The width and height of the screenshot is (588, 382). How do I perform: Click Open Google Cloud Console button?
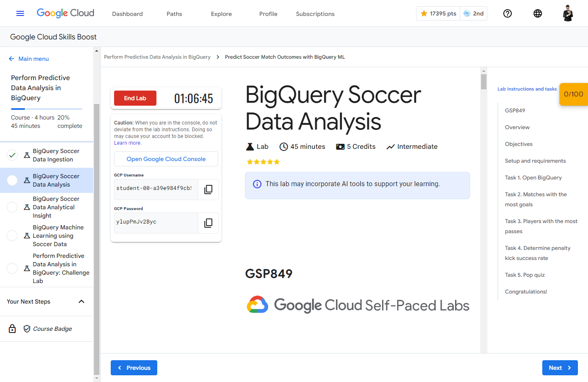tap(166, 159)
